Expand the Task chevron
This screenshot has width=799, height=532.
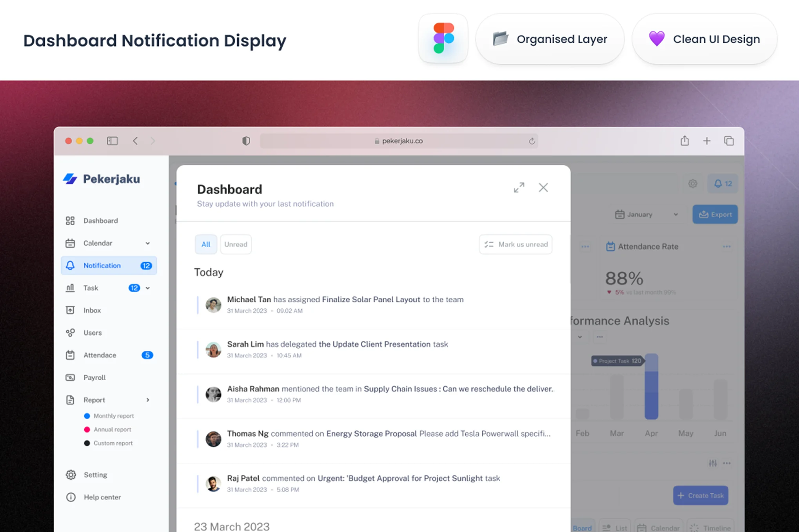click(148, 288)
